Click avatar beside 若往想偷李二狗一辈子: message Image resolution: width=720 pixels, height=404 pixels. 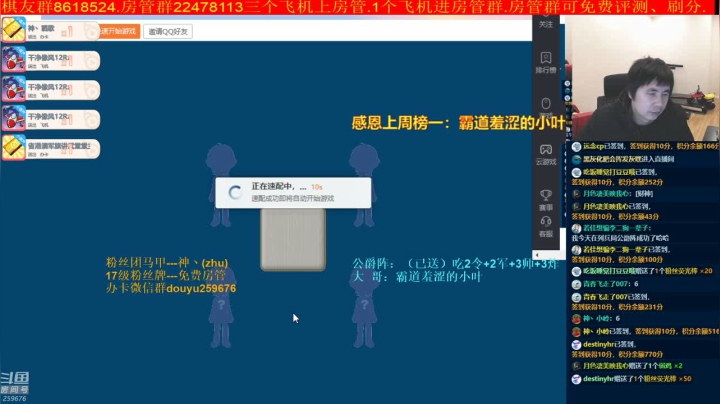pyautogui.click(x=576, y=228)
